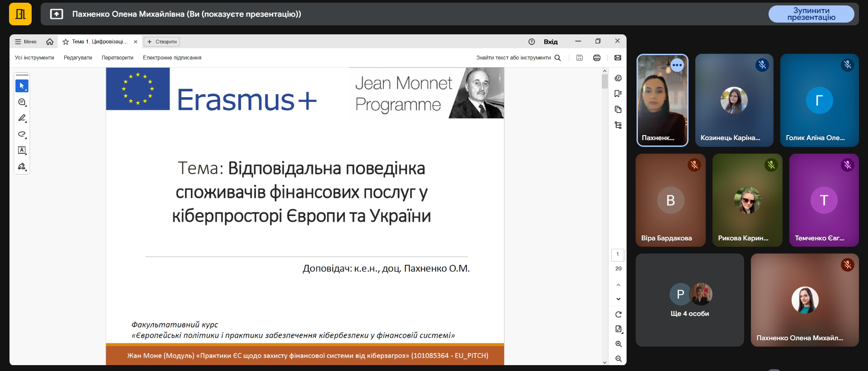
Task: Go to next page with down chevron
Action: pyautogui.click(x=618, y=299)
